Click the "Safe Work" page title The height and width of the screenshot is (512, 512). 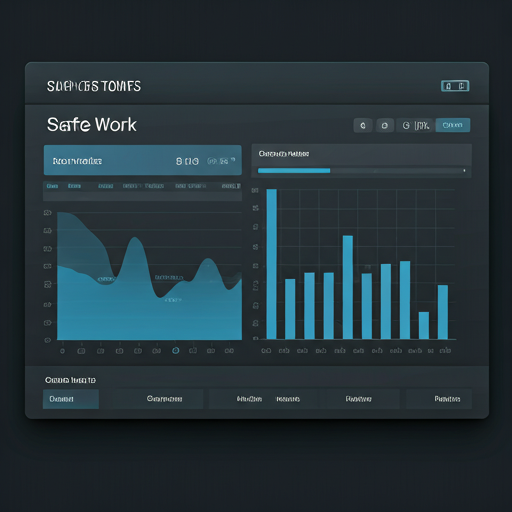92,125
